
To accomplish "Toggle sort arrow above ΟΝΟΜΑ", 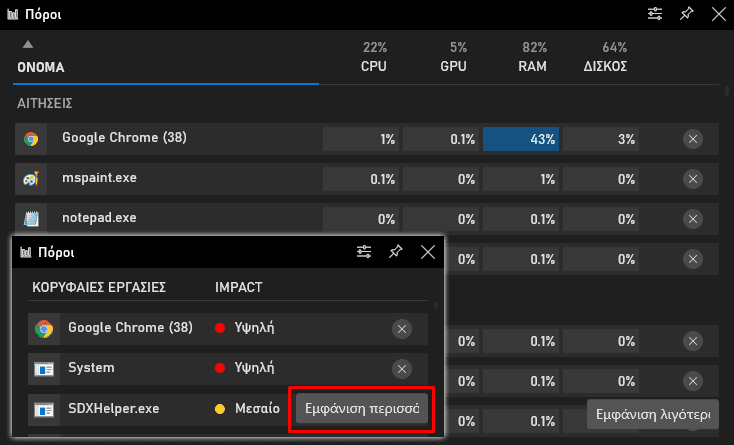I will [x=28, y=44].
